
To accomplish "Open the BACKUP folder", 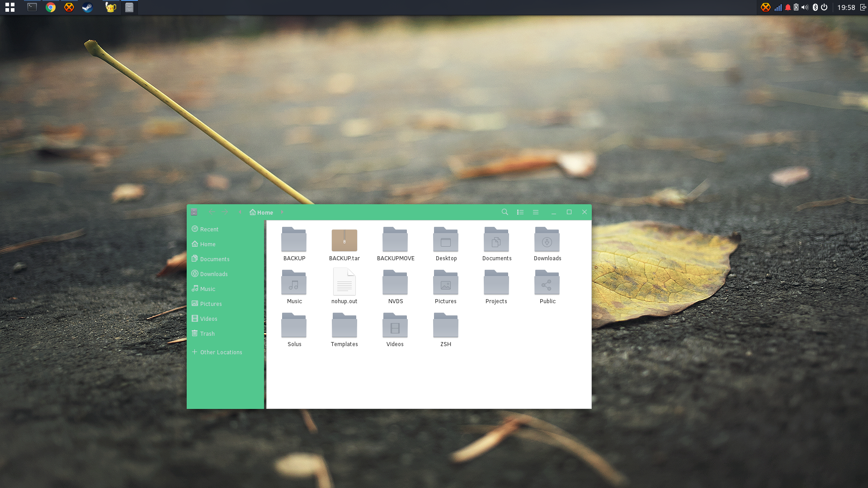I will [294, 244].
